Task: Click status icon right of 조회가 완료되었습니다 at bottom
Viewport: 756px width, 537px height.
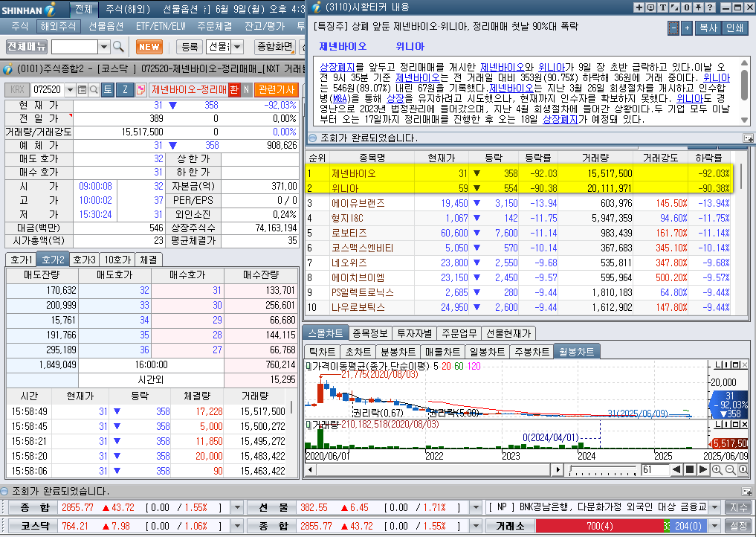Action: point(747,492)
